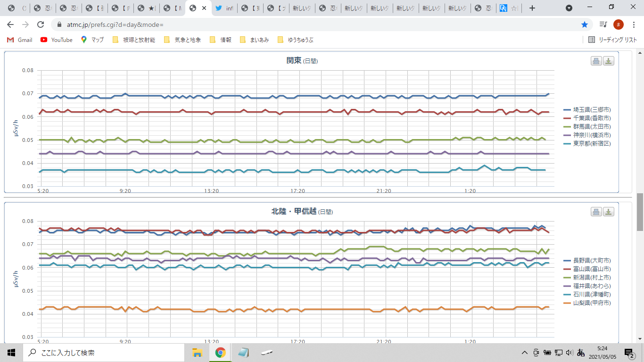Screen dimensions: 644x362
Task: Expand the 気象と地象 bookmark folder
Action: [x=182, y=40]
